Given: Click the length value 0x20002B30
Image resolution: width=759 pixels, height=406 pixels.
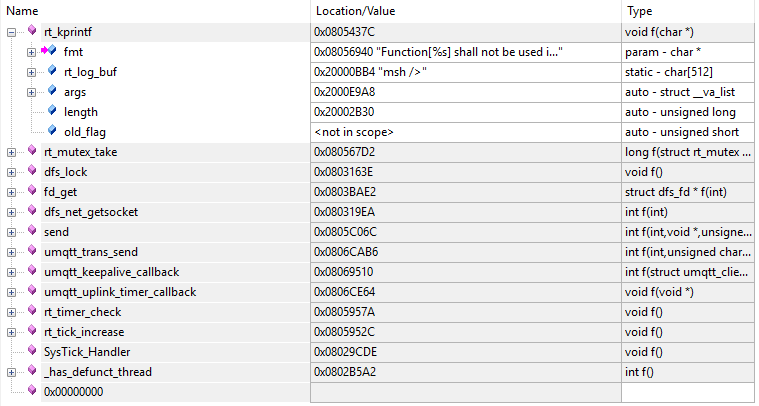Looking at the screenshot, I should [x=348, y=112].
